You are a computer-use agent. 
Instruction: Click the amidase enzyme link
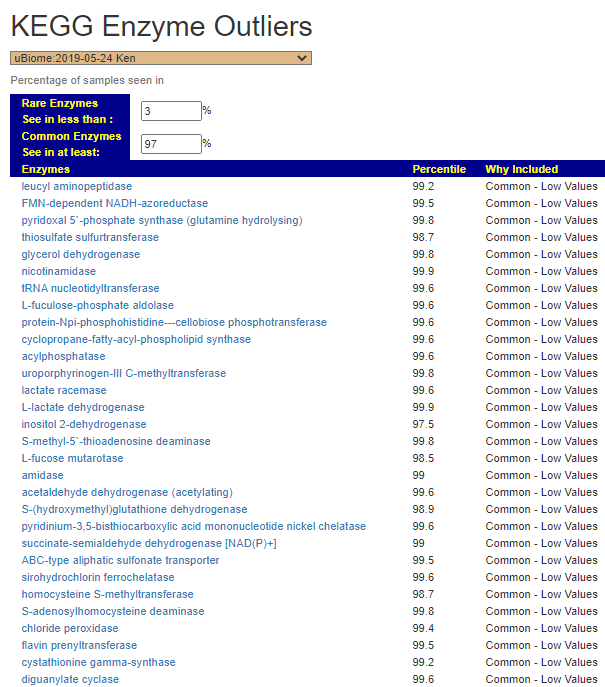pyautogui.click(x=43, y=475)
